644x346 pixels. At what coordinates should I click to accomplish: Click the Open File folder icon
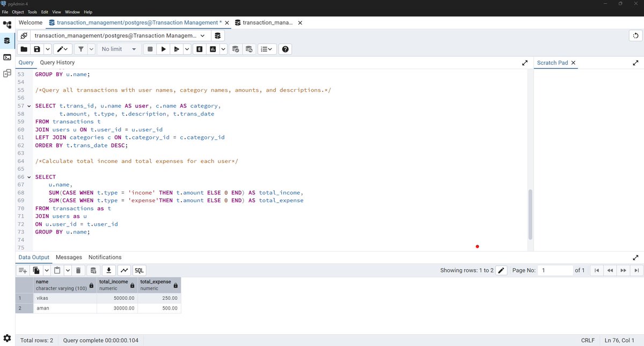point(24,49)
